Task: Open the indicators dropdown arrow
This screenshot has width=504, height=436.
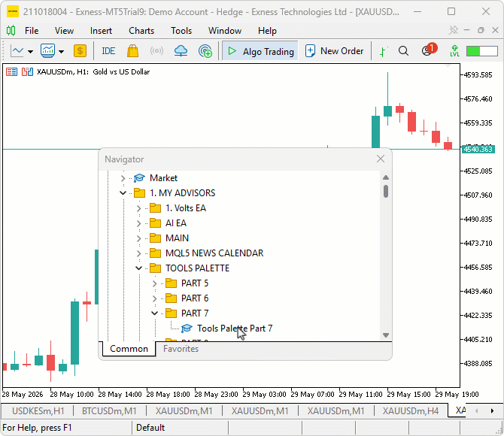Action: coord(62,51)
